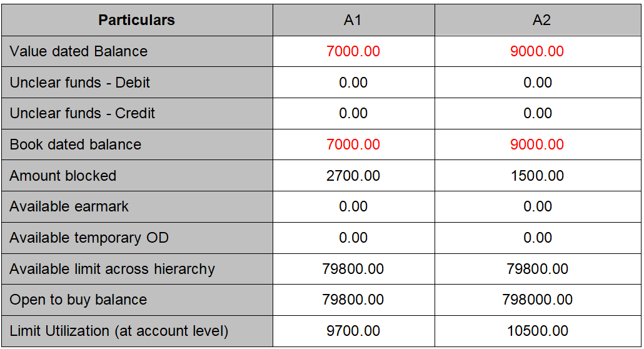Select Limit Utilization (at account level) label
644x349 pixels.
119,331
